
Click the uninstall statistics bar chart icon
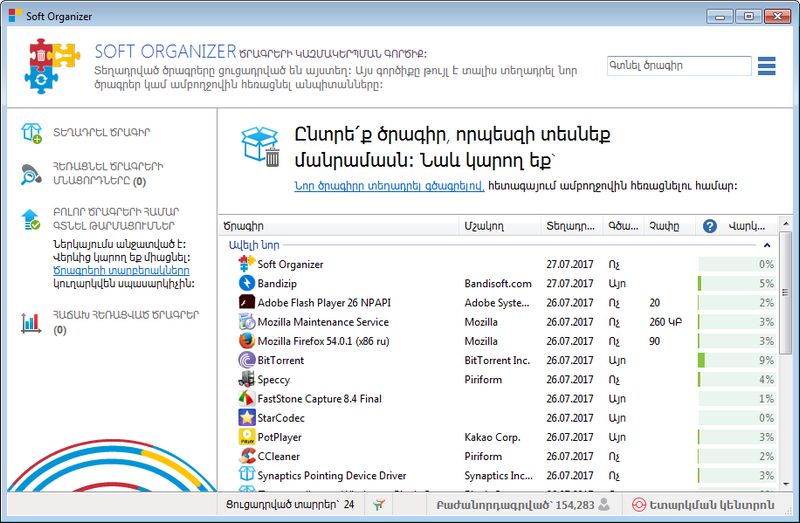tap(31, 322)
